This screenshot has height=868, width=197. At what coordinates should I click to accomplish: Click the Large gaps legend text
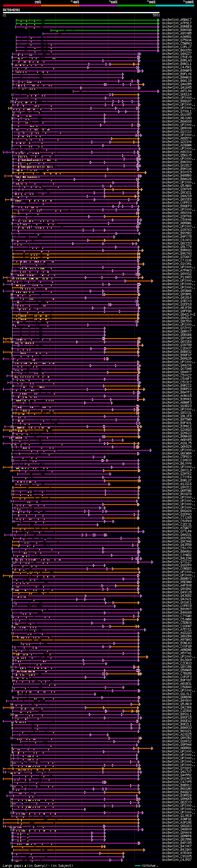[x=38, y=866]
